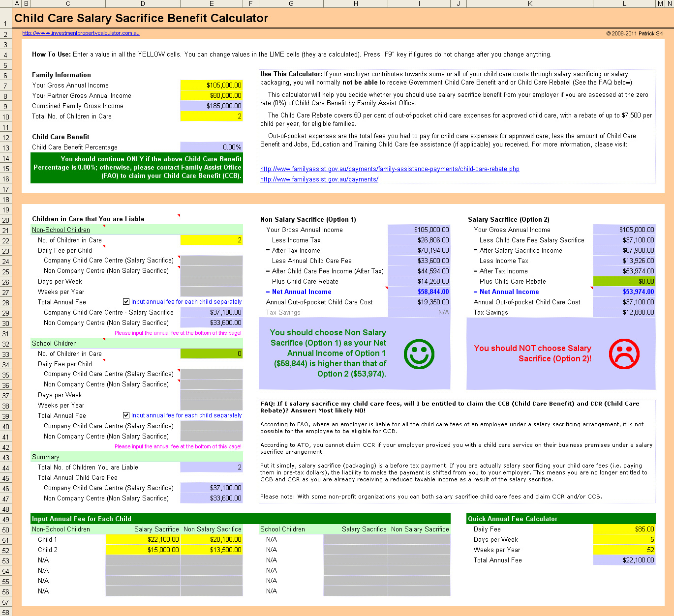This screenshot has width=674, height=616.
Task: Select Quick Calculator Daily Fee $85.00 cell
Action: click(x=624, y=529)
